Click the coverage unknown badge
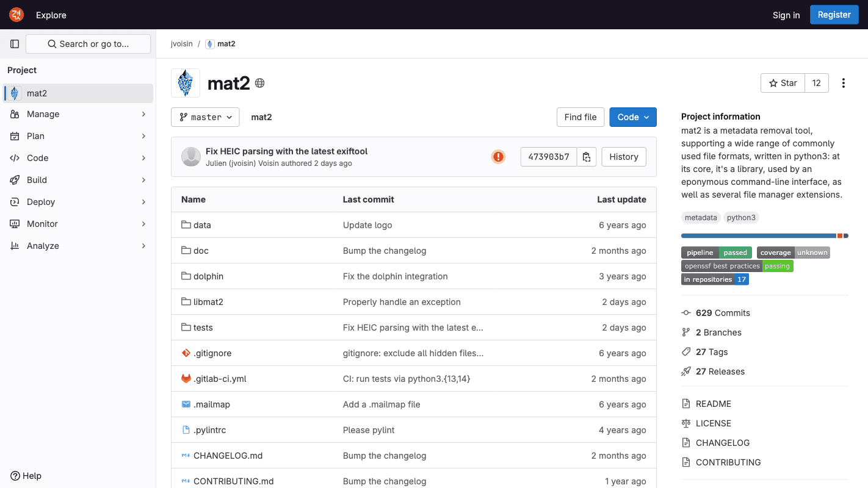Image resolution: width=868 pixels, height=488 pixels. click(x=794, y=253)
